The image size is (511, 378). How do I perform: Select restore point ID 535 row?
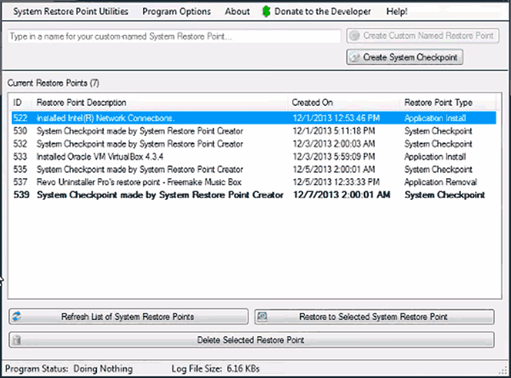(x=254, y=169)
